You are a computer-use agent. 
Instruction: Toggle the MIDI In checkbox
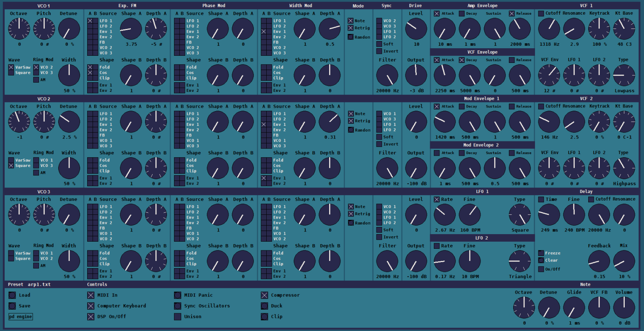click(91, 295)
